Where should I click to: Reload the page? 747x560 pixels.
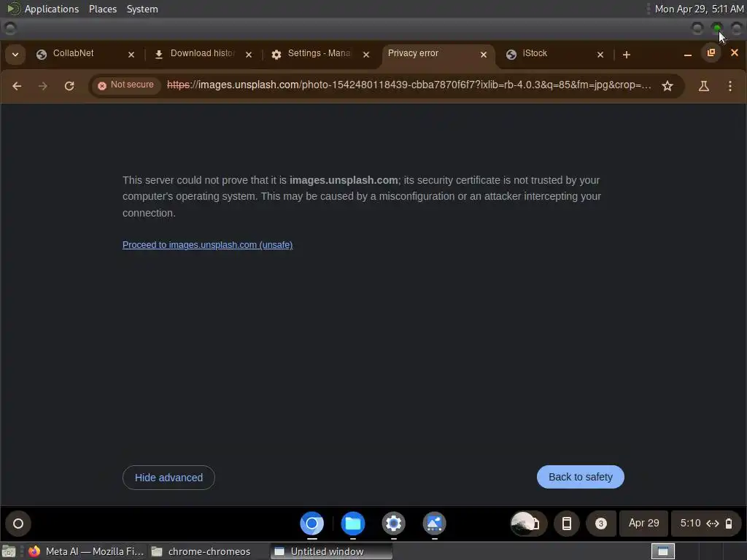coord(69,86)
